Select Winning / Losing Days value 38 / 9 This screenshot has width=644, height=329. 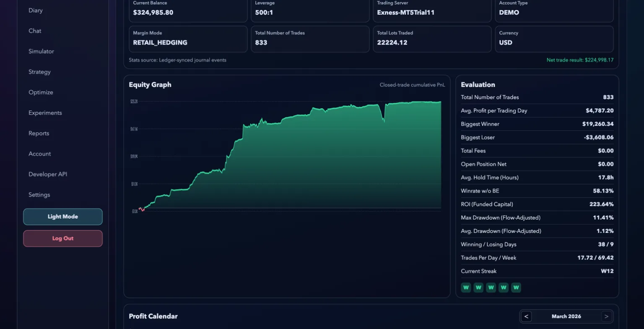point(606,245)
